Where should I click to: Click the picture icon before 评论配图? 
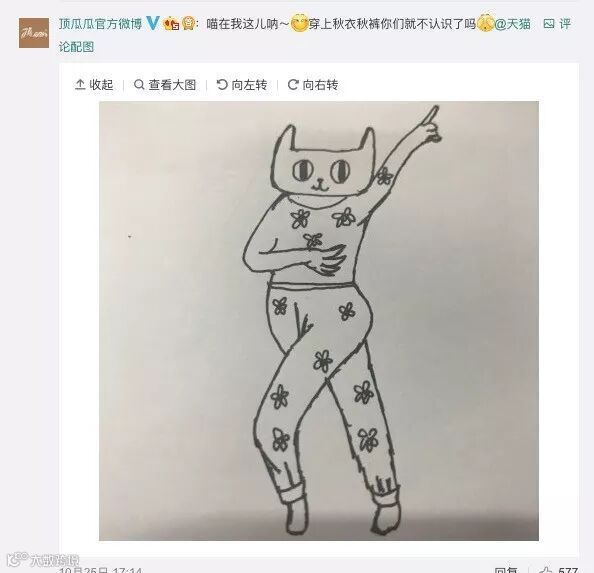pos(549,24)
